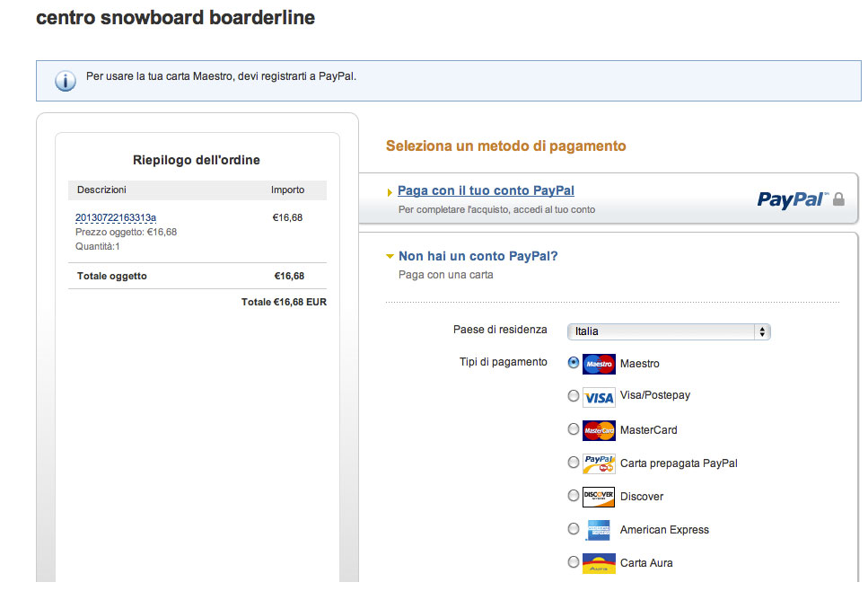Image resolution: width=868 pixels, height=591 pixels.
Task: Click the Per completare l'acquisto text
Action: click(x=496, y=210)
